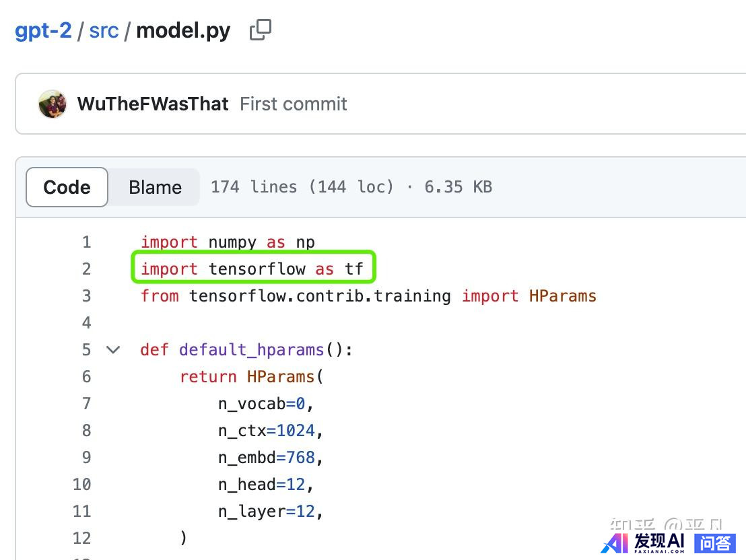Screen dimensions: 746x560
Task: Click the 'return HParams(' line
Action: pyautogui.click(x=252, y=377)
